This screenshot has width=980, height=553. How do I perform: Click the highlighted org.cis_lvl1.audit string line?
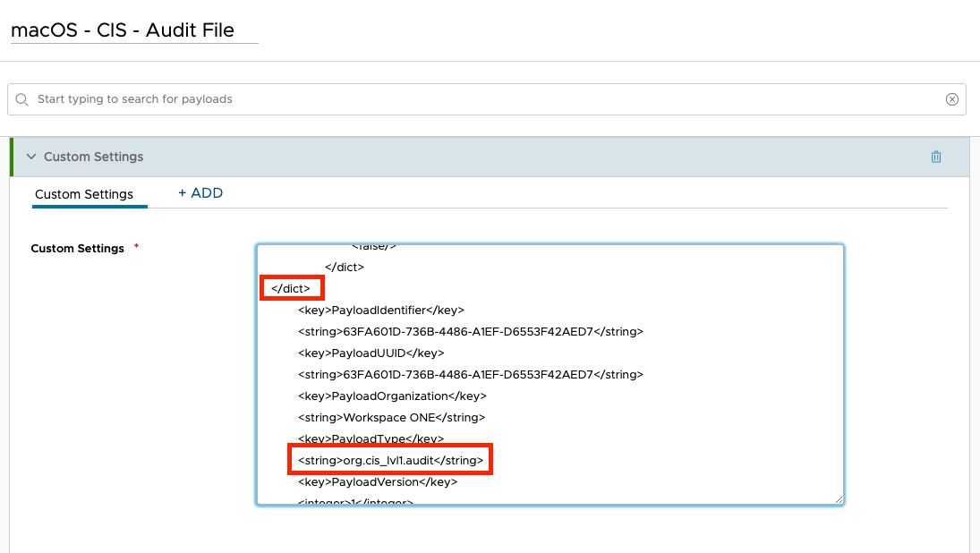[x=390, y=459]
